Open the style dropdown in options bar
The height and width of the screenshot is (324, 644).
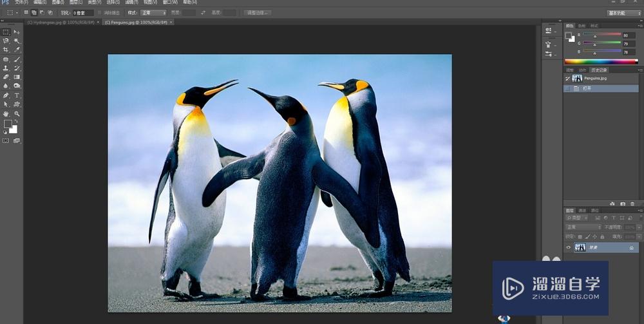pyautogui.click(x=155, y=12)
